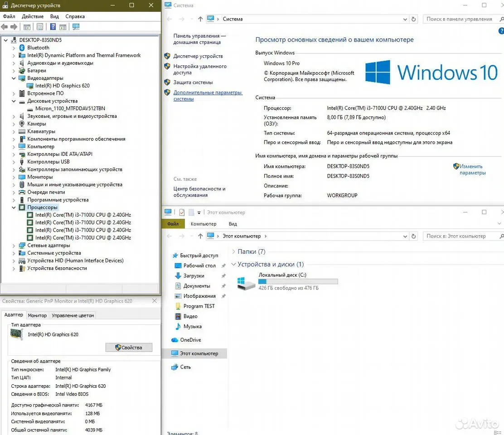Click the scan for hardware changes monitor icon
The width and height of the screenshot is (504, 435).
pos(76,27)
